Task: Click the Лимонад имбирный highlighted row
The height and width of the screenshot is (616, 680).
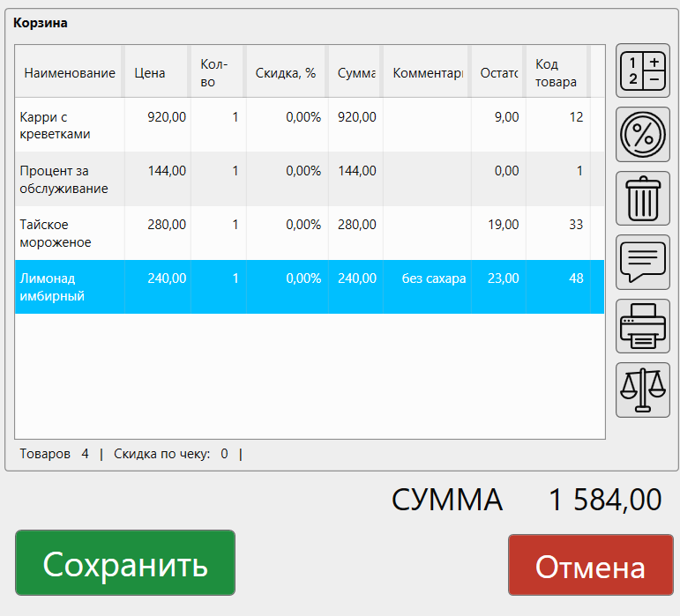Action: click(x=70, y=287)
